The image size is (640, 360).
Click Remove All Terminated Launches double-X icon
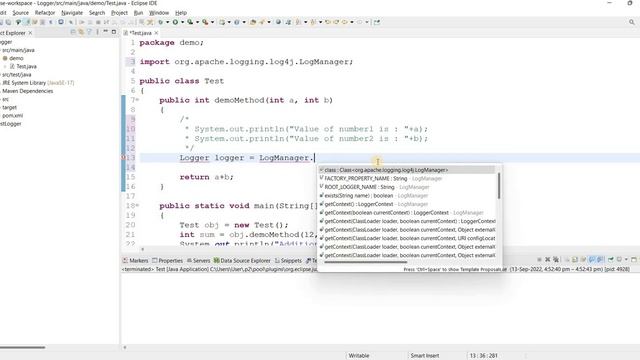(x=556, y=260)
